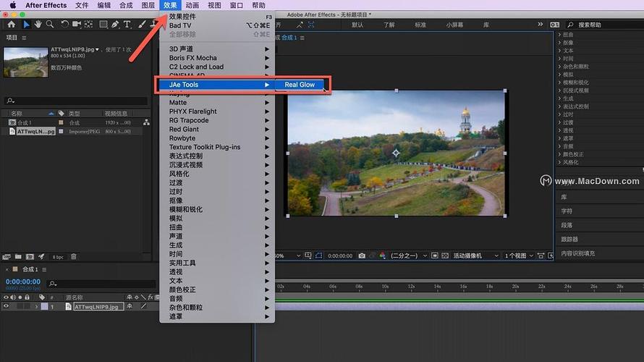The height and width of the screenshot is (362, 644).
Task: Expand the 文本 effects category
Action: (559, 51)
